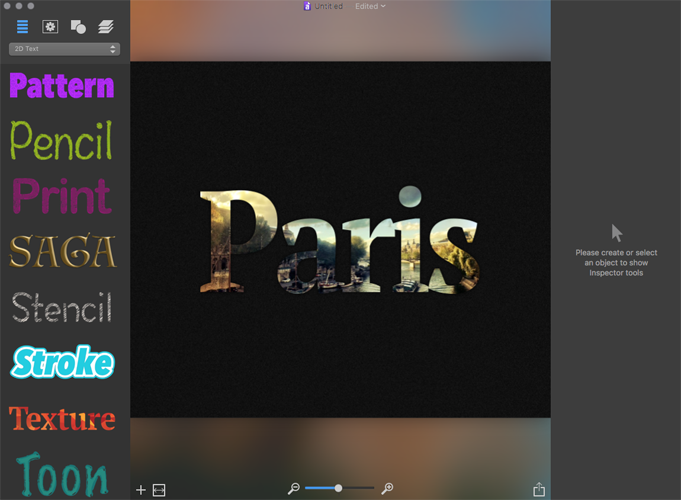Click the share export icon
681x500 pixels.
tap(539, 489)
